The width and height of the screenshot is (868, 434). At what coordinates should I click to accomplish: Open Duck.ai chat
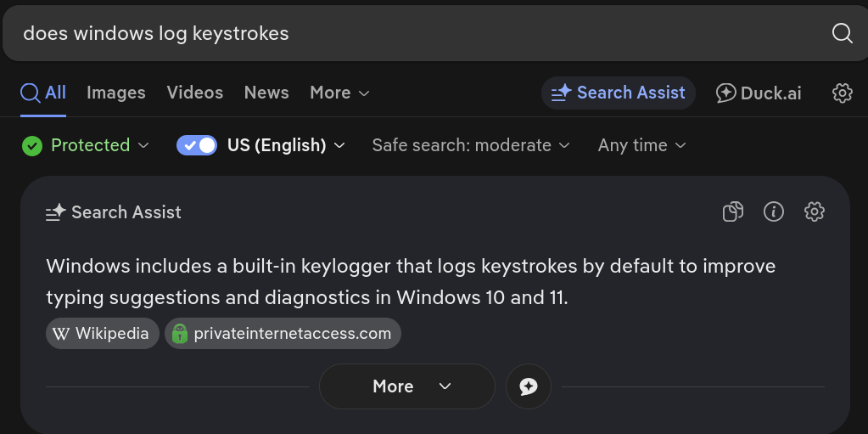pyautogui.click(x=759, y=93)
